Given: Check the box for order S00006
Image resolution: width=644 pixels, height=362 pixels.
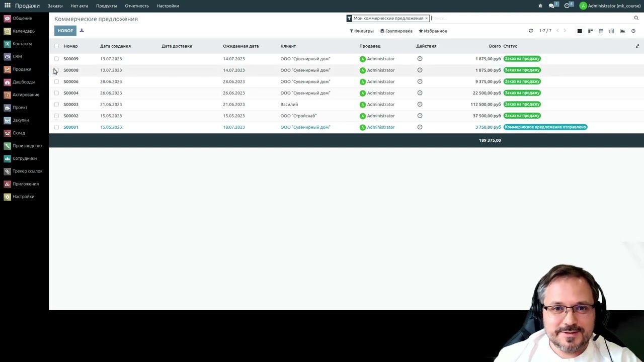Looking at the screenshot, I should [x=56, y=81].
